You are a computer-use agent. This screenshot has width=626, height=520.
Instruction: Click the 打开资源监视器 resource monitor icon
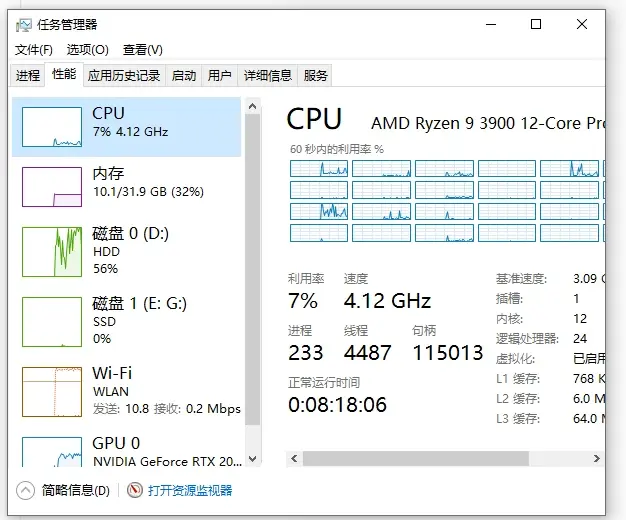click(135, 490)
